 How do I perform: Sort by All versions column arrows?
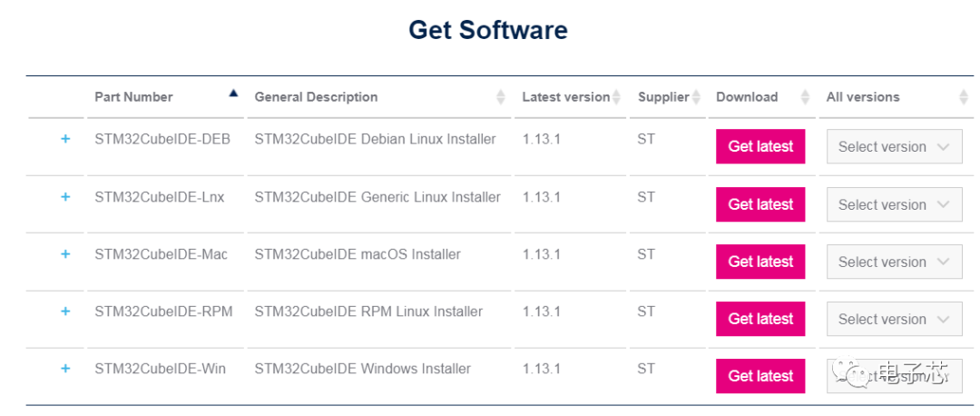tap(963, 97)
